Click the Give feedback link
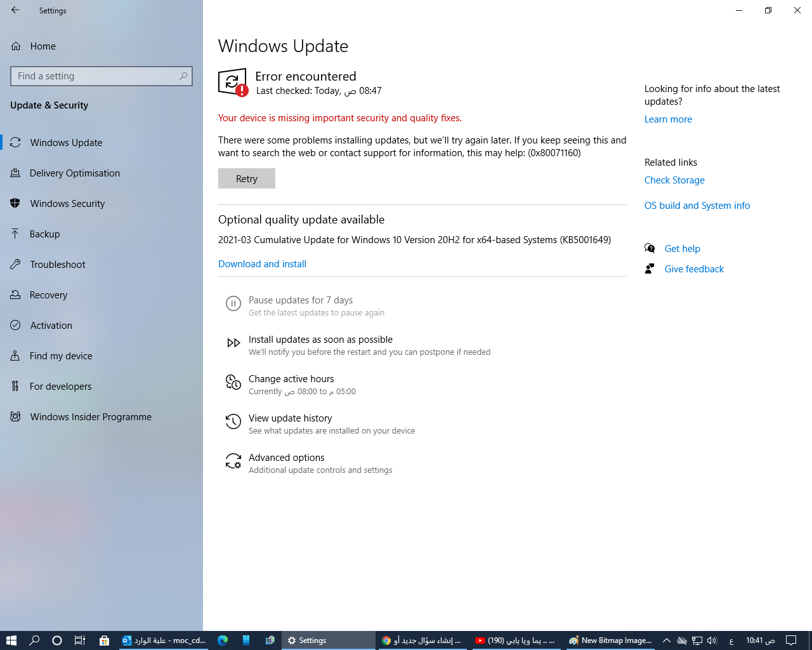The height and width of the screenshot is (650, 812). point(694,269)
